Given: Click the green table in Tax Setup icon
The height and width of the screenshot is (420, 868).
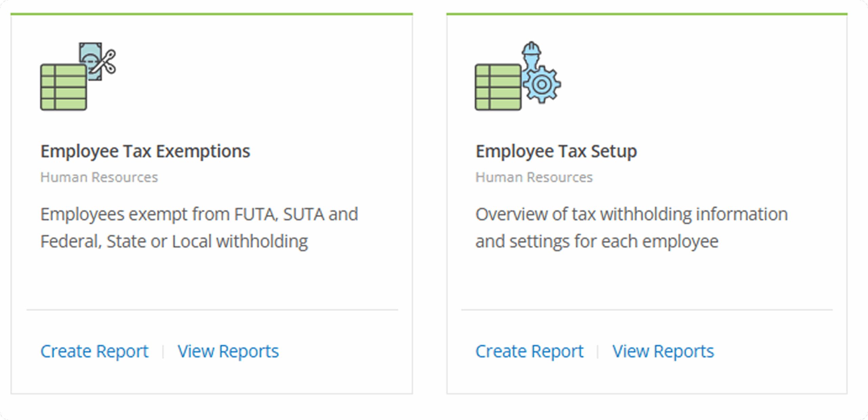Looking at the screenshot, I should (x=498, y=87).
